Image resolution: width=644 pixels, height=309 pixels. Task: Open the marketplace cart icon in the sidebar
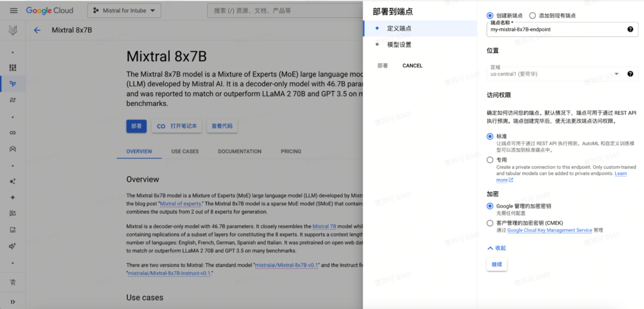click(x=13, y=282)
